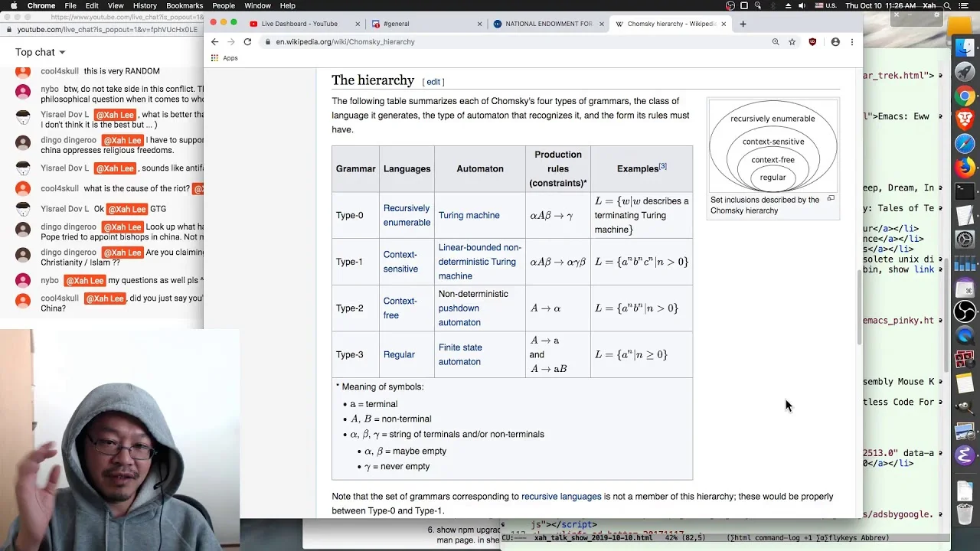Follow the pushdown automaton link
Viewport: 980px width, 551px height.
point(459,315)
